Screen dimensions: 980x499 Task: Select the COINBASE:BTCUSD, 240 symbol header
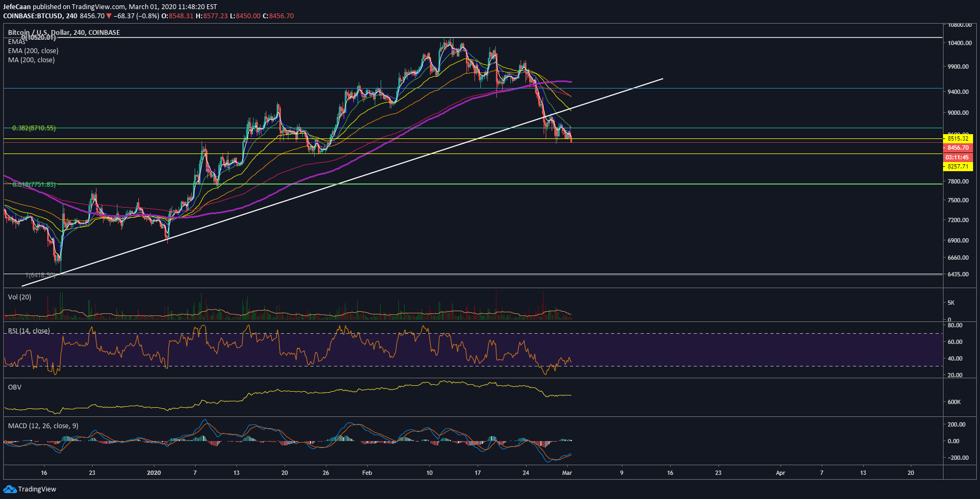coord(40,16)
